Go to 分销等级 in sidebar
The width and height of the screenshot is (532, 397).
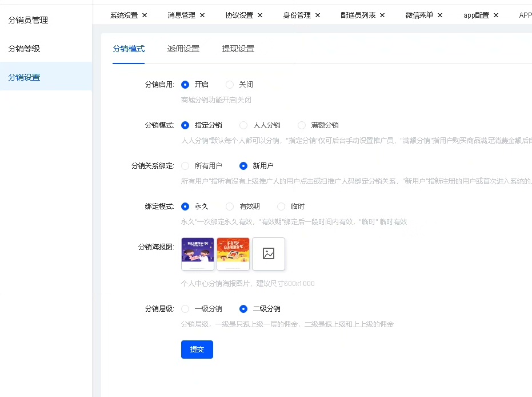(x=25, y=49)
